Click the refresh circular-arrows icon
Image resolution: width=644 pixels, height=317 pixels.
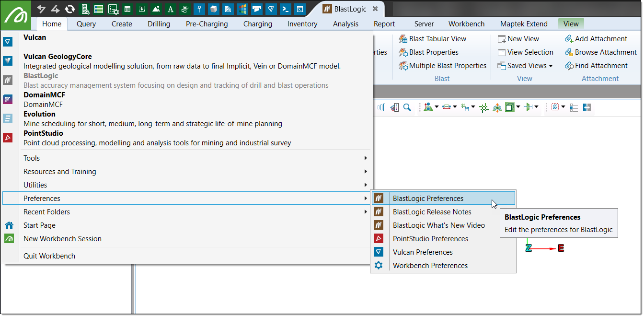click(70, 9)
